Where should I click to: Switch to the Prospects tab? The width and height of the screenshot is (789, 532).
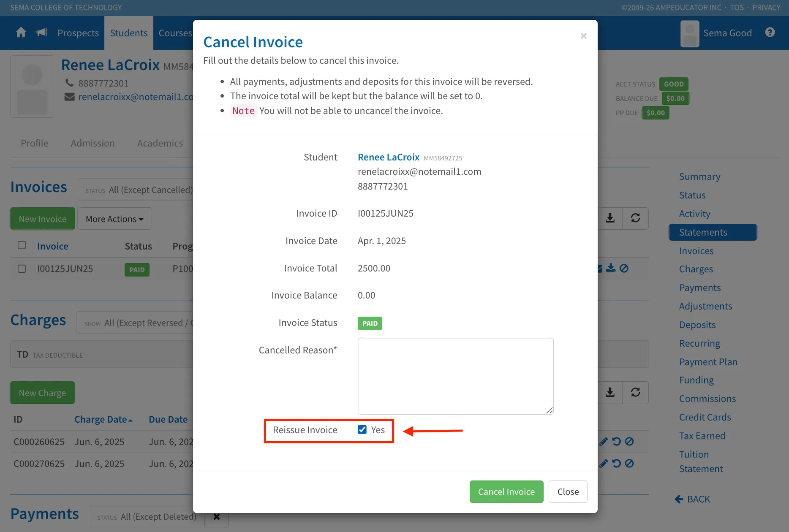pos(78,33)
